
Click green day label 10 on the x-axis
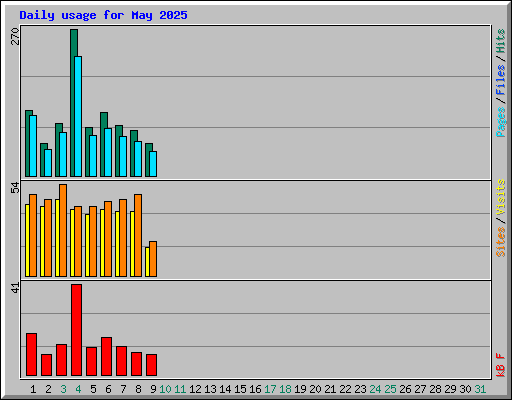[165, 389]
